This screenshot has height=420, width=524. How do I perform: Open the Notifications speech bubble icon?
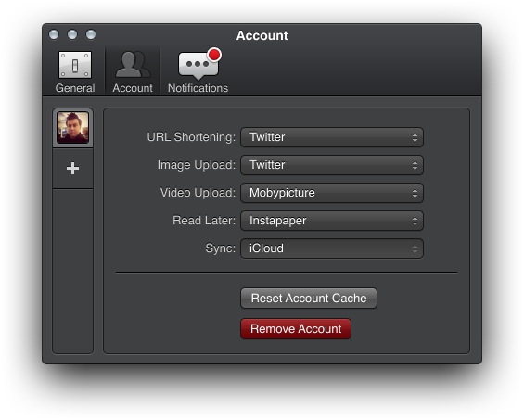(198, 65)
